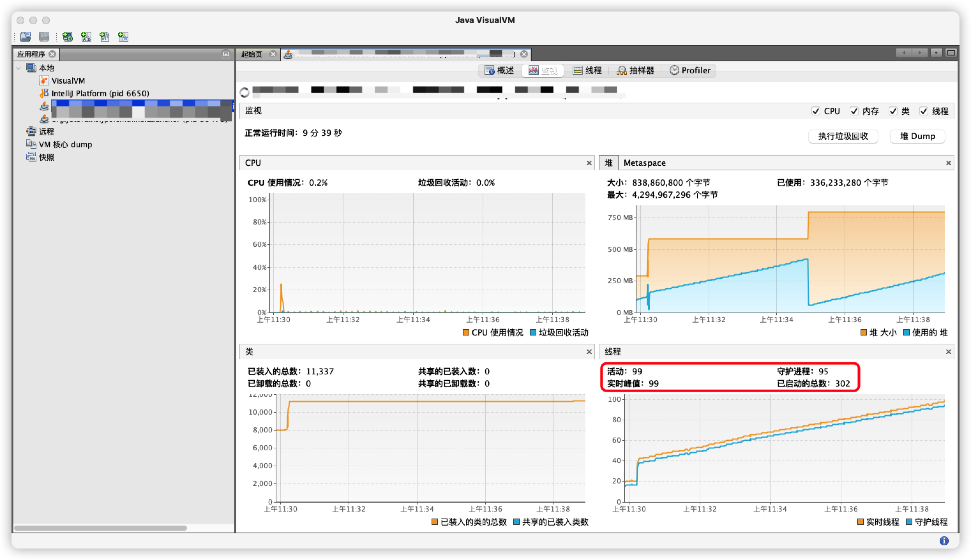Screen dimensions: 971x560
Task: Select IntelliJ Platform (pid 6650) in tree
Action: 100,93
